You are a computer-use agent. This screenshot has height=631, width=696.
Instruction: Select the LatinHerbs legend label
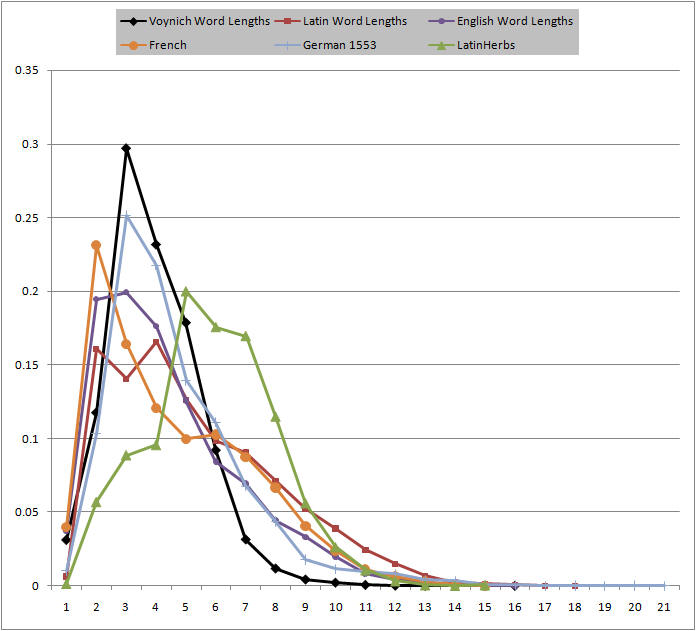[x=487, y=45]
